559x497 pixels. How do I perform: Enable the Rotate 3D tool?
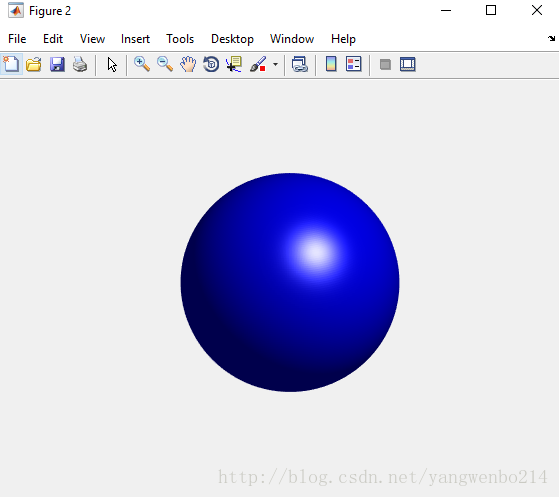[x=211, y=65]
